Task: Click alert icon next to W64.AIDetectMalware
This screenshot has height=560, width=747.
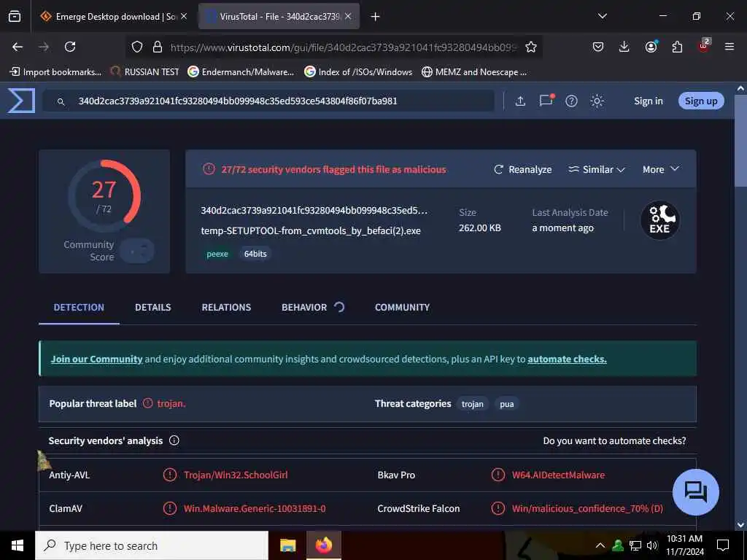Action: tap(498, 475)
